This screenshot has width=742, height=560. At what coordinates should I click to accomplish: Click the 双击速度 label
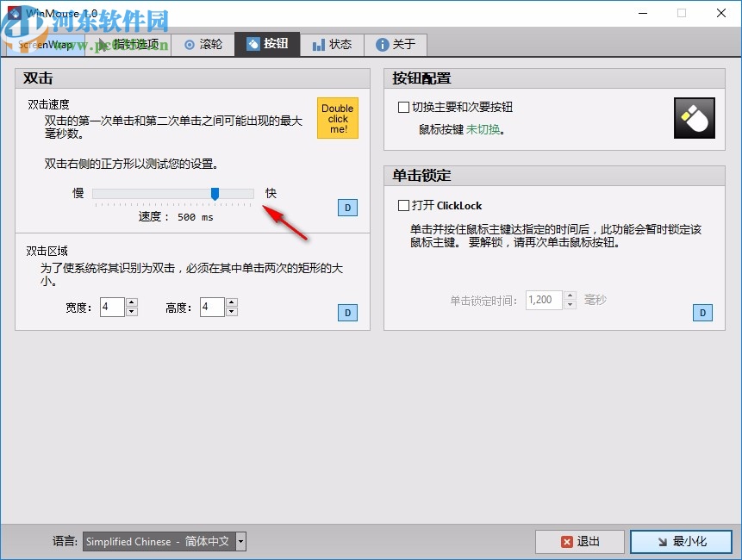(x=49, y=104)
